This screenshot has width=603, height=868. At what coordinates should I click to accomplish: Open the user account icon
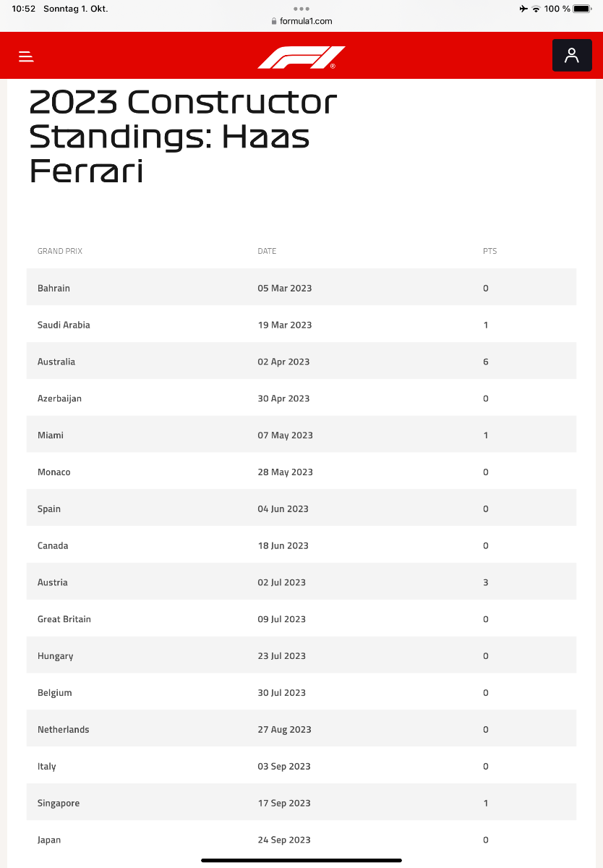tap(571, 56)
